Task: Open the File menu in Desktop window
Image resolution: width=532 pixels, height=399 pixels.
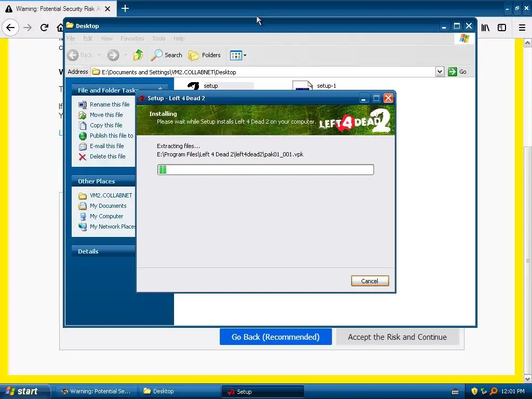Action: (x=71, y=38)
